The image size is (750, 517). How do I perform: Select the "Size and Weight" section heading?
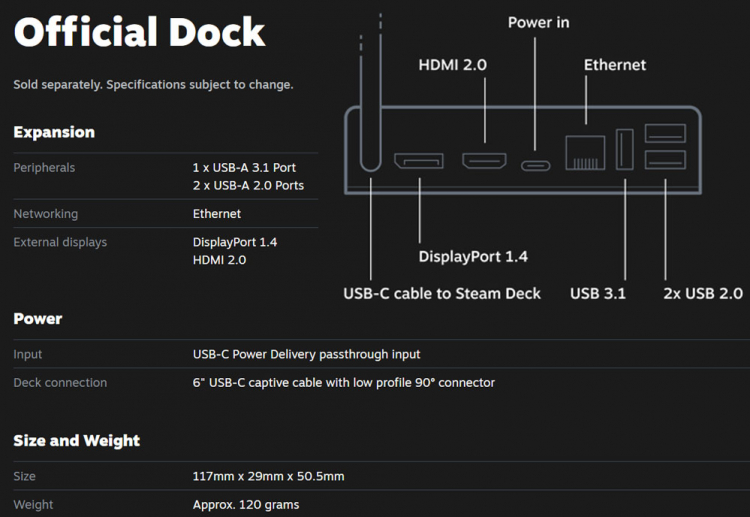click(76, 441)
